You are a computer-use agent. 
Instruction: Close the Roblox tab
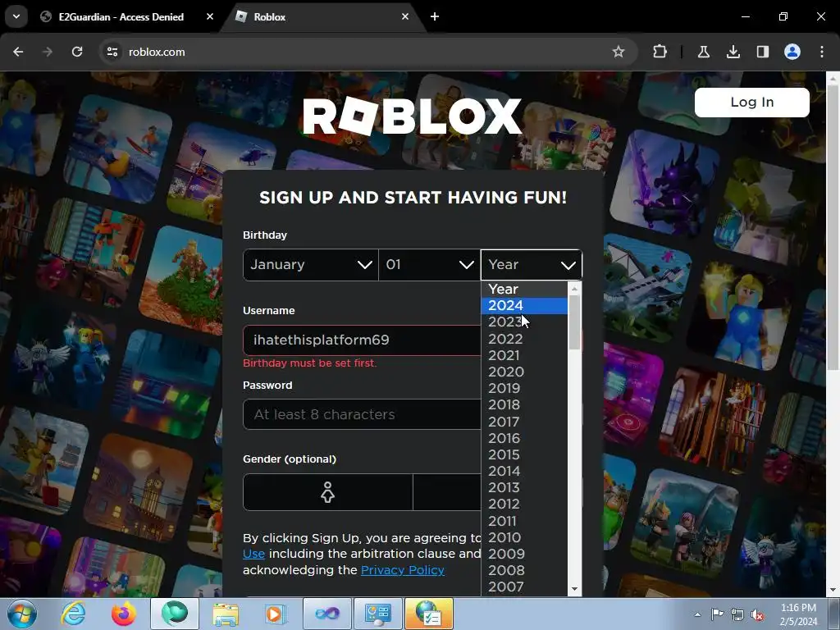point(405,16)
